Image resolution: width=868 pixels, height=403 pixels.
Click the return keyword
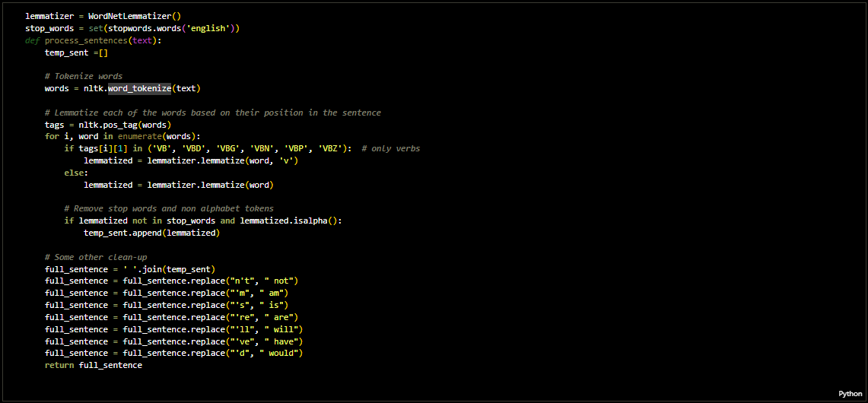[59, 365]
